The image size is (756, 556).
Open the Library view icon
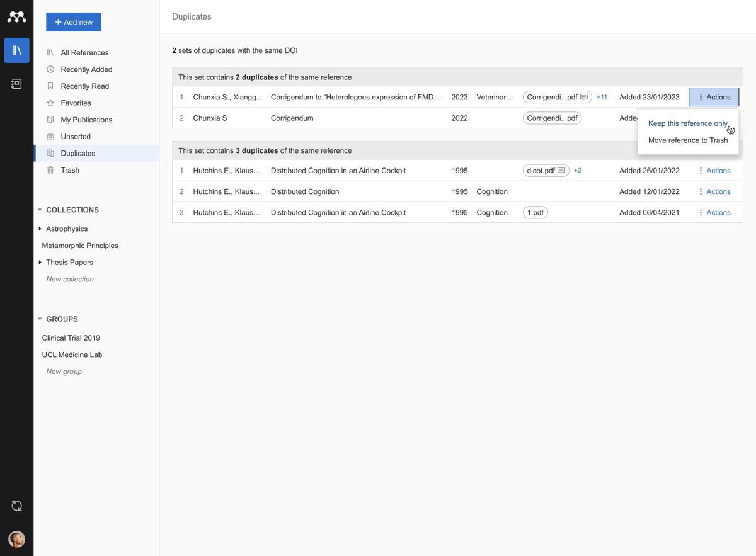16,50
